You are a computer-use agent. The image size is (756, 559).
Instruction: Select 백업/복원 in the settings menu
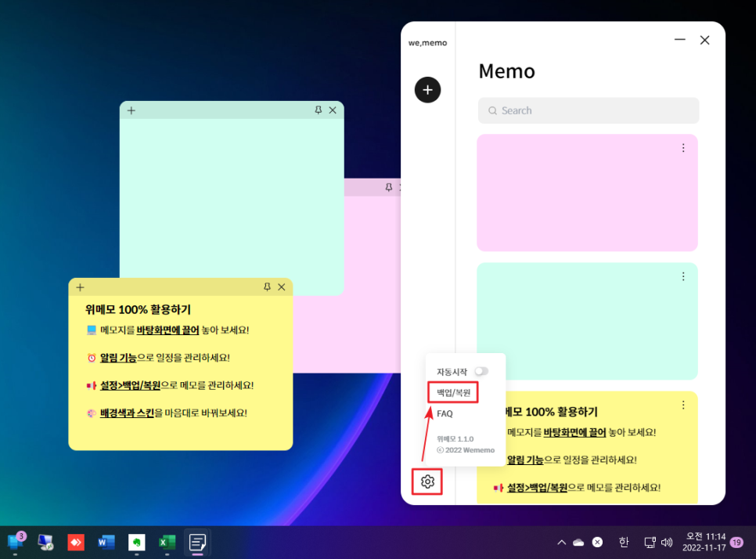(x=453, y=392)
